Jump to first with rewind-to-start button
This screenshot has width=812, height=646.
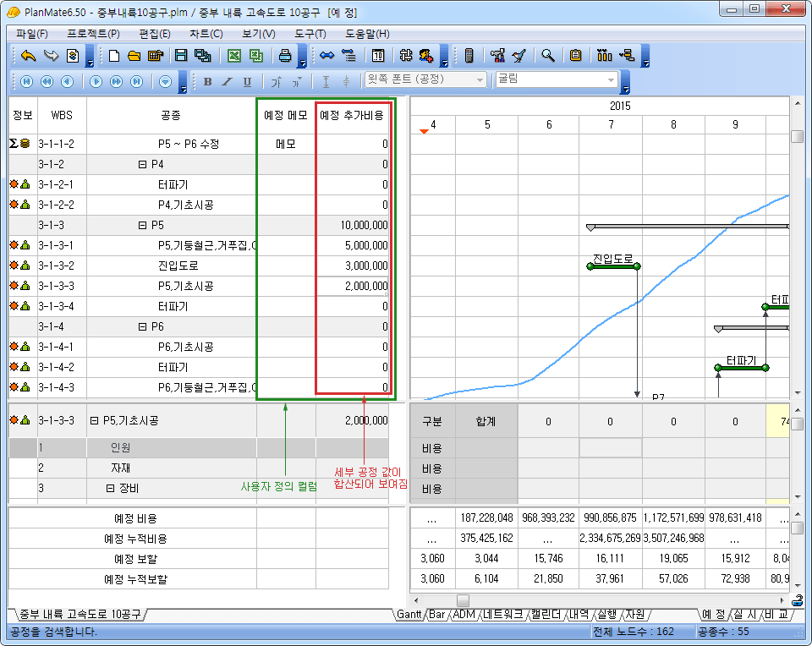coord(26,81)
